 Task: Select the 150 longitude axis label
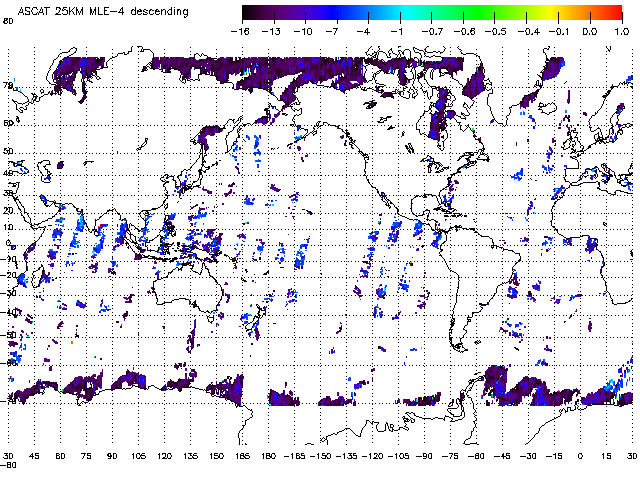pyautogui.click(x=216, y=456)
